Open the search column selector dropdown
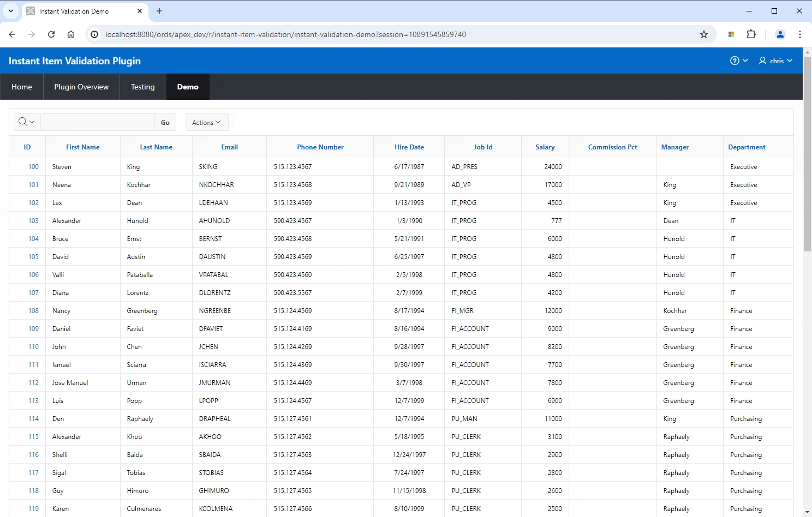The height and width of the screenshot is (517, 812). tap(26, 122)
